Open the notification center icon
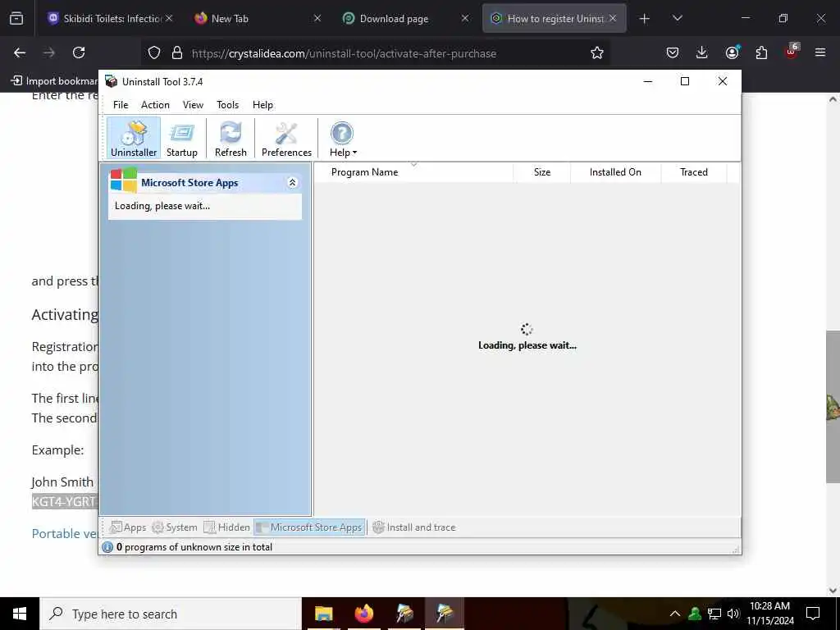Viewport: 840px width, 630px height. tap(813, 614)
